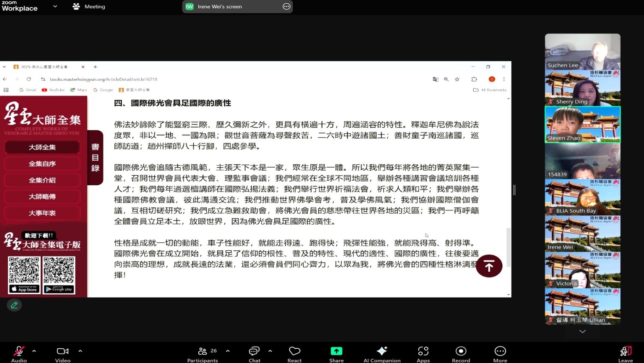Click the Google Play download button
This screenshot has width=644, height=363.
(59, 289)
